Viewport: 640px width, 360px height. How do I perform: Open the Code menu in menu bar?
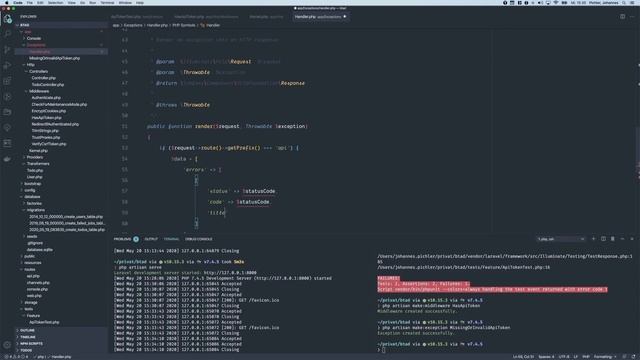click(x=18, y=2)
